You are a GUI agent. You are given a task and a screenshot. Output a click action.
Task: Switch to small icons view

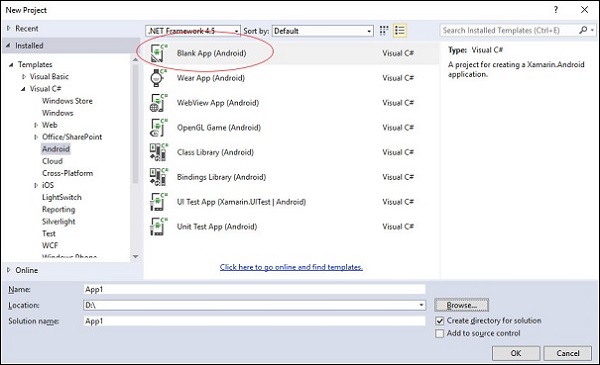(384, 31)
